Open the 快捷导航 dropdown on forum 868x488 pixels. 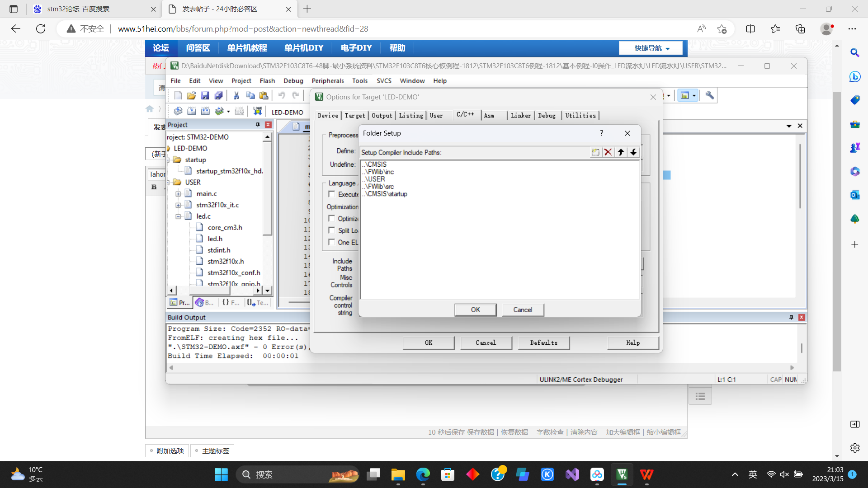pos(651,48)
